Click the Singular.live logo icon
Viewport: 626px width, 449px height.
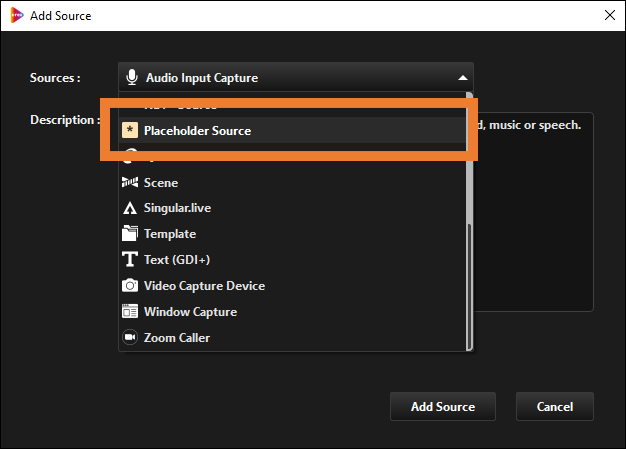[130, 208]
